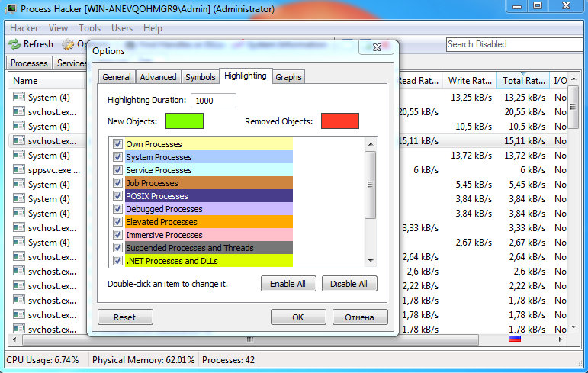Click the Отмена cancel button

[360, 317]
